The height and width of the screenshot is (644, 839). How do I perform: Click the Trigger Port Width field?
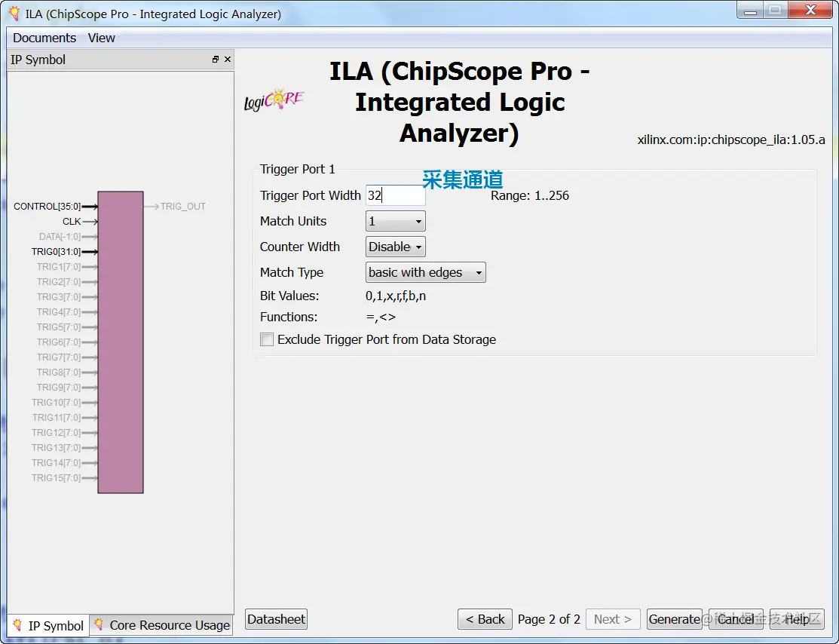click(396, 195)
